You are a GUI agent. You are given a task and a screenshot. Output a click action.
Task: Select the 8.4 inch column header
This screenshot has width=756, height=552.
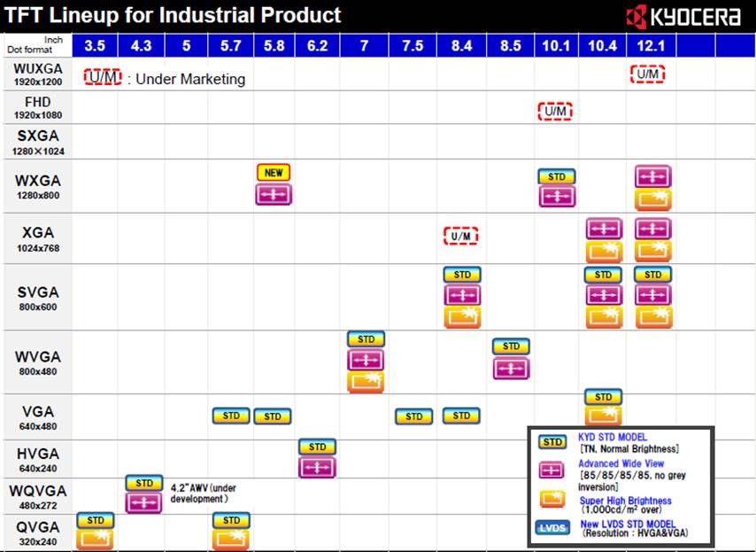pyautogui.click(x=461, y=45)
